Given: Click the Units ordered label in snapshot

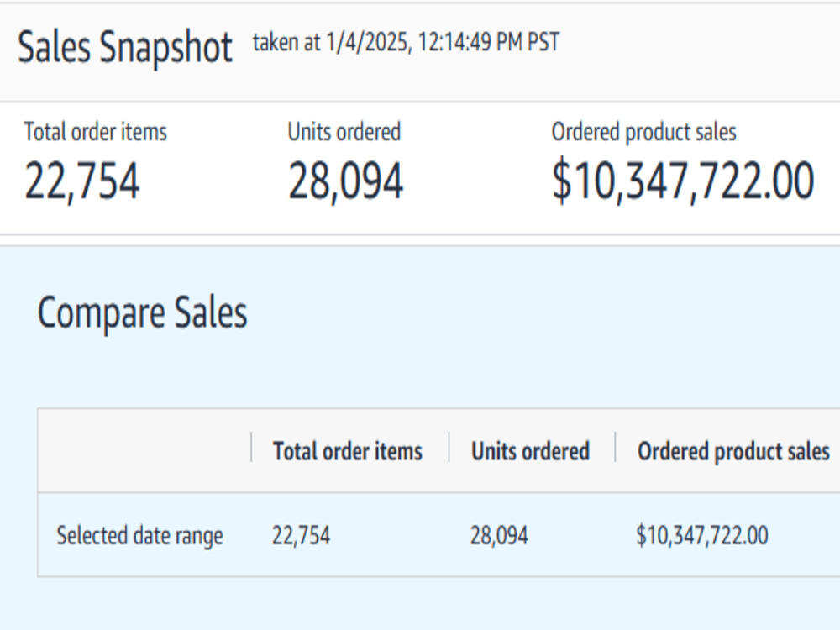Looking at the screenshot, I should [344, 132].
